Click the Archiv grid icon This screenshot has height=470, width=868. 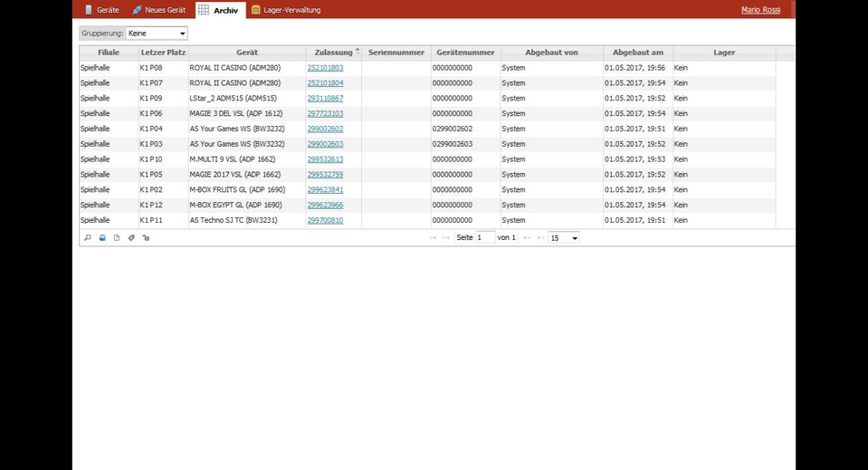204,10
